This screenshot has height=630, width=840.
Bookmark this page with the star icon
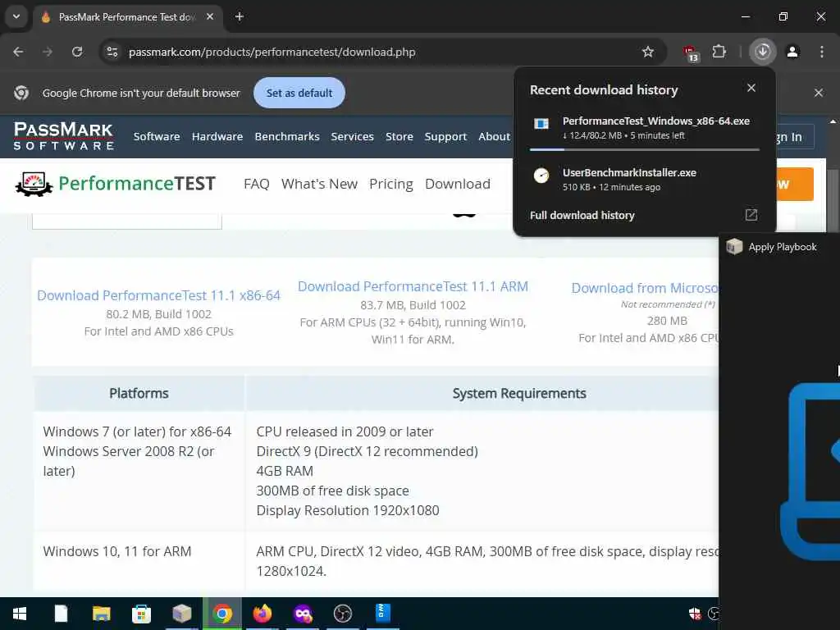648,52
